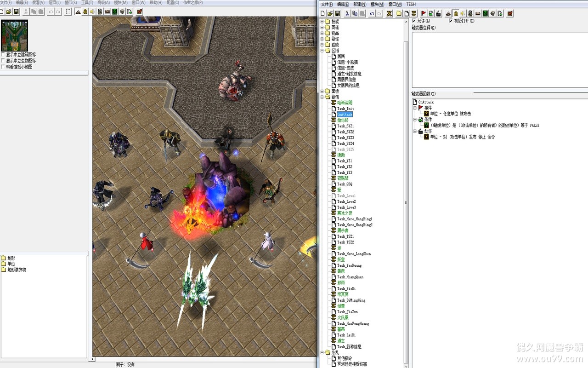Click the variables X icon in trigger toolbar
Image resolution: width=588 pixels, height=368 pixels.
coord(390,13)
